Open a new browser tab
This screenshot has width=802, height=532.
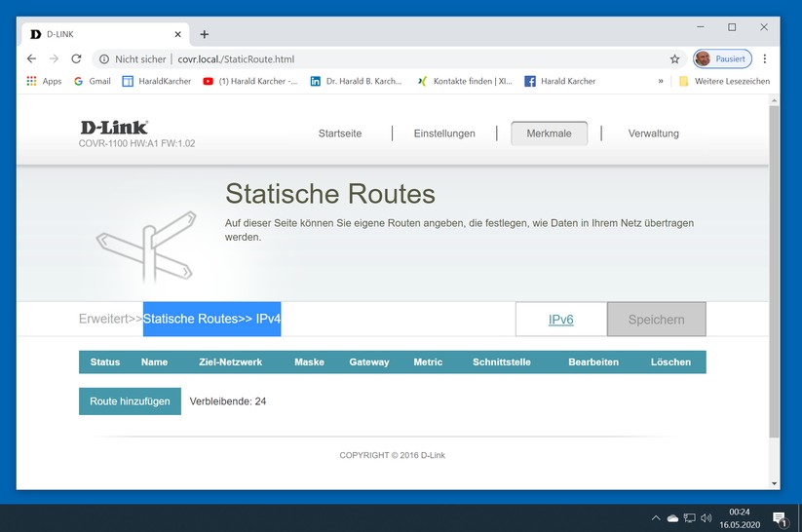204,34
